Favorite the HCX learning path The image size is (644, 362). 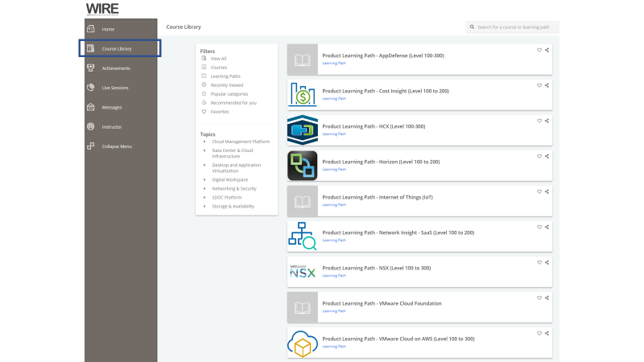click(x=539, y=121)
